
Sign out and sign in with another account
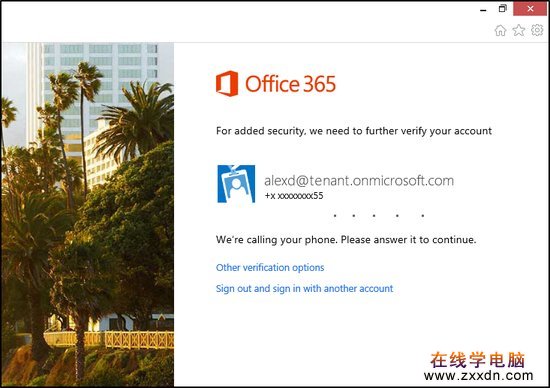pos(304,289)
